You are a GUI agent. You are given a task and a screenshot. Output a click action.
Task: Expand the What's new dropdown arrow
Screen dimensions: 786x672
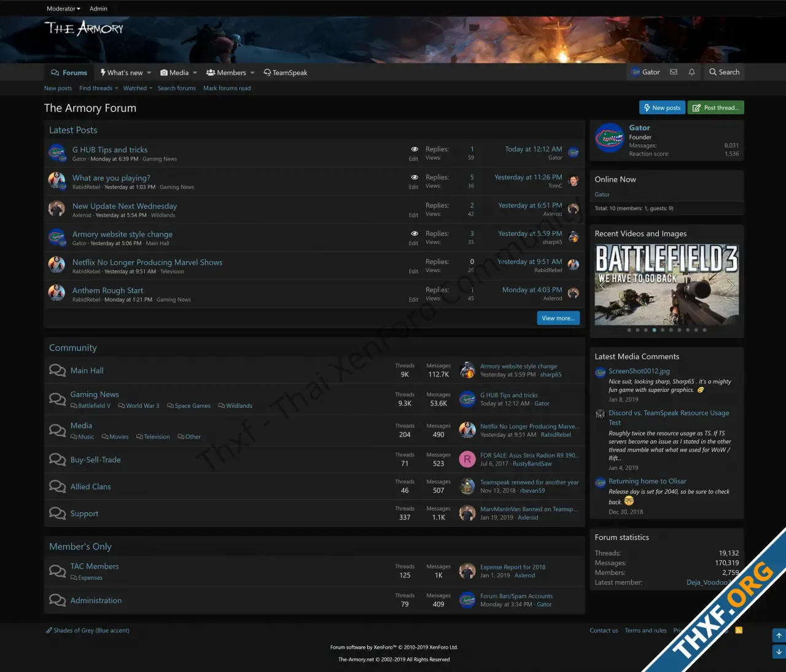[x=149, y=72]
